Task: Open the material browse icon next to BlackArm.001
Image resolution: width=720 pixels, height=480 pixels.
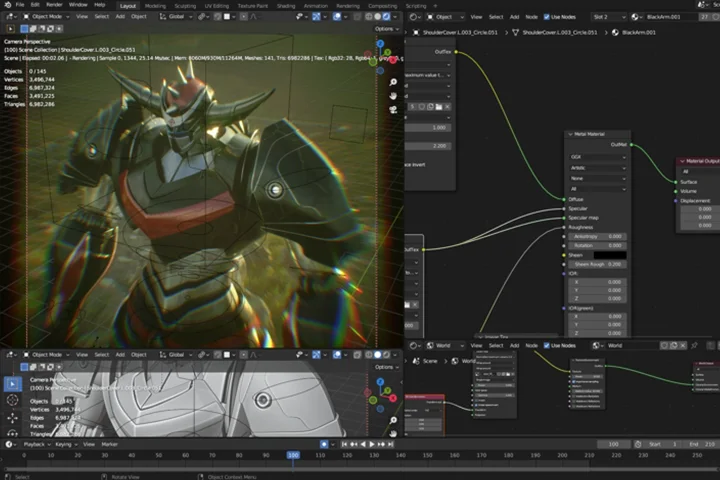Action: tap(636, 17)
